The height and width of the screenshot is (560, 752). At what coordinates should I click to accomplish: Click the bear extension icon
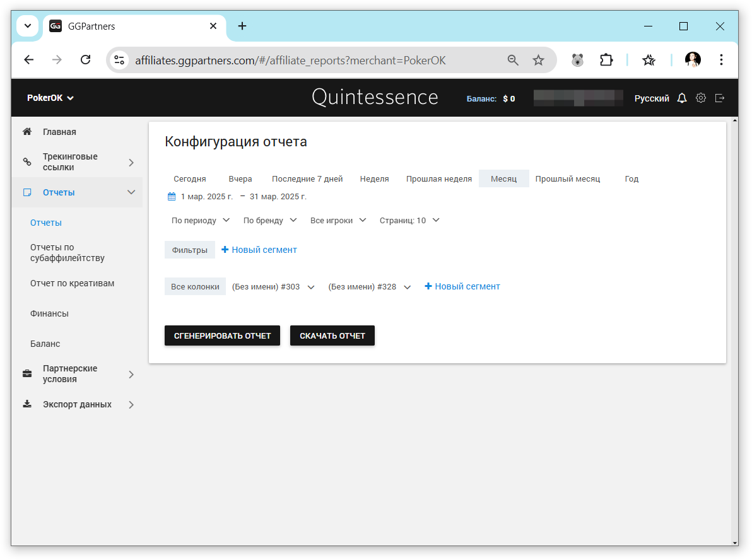(x=577, y=60)
